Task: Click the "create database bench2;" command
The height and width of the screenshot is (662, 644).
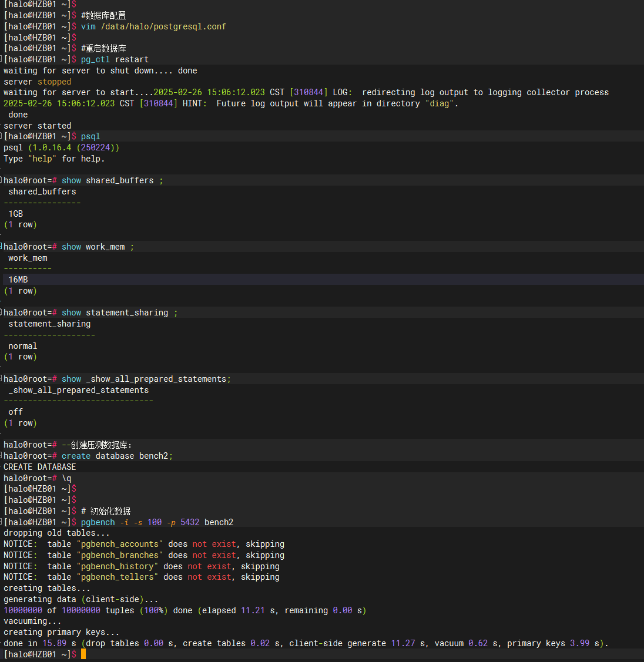Action: (x=118, y=456)
